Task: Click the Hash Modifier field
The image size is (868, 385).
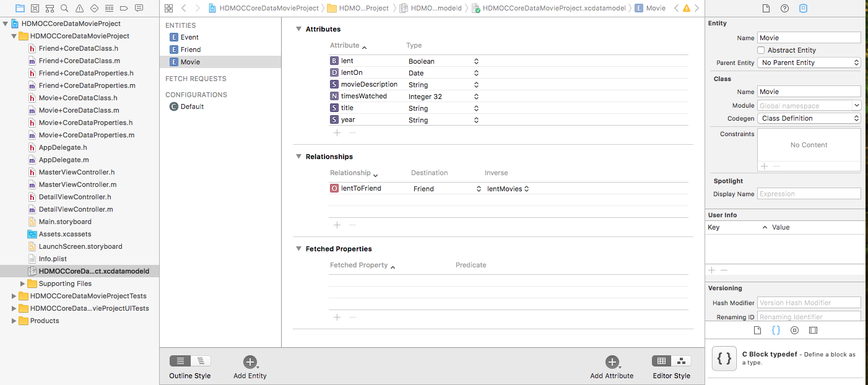Action: (x=809, y=303)
